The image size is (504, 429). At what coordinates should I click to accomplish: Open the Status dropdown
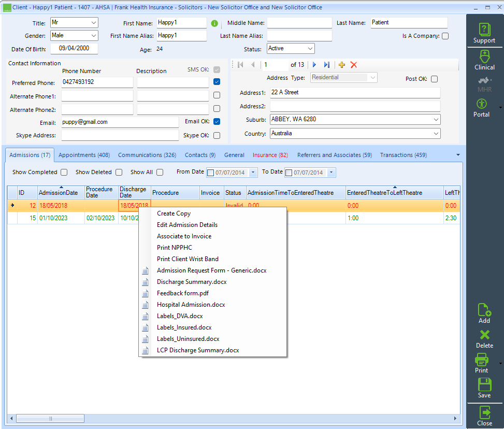[310, 49]
